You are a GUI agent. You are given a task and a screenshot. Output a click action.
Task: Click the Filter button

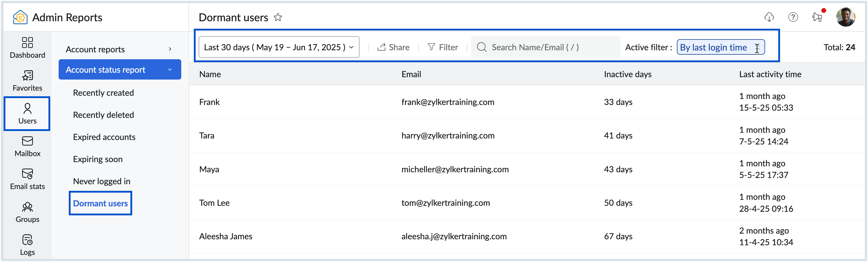[x=442, y=47]
